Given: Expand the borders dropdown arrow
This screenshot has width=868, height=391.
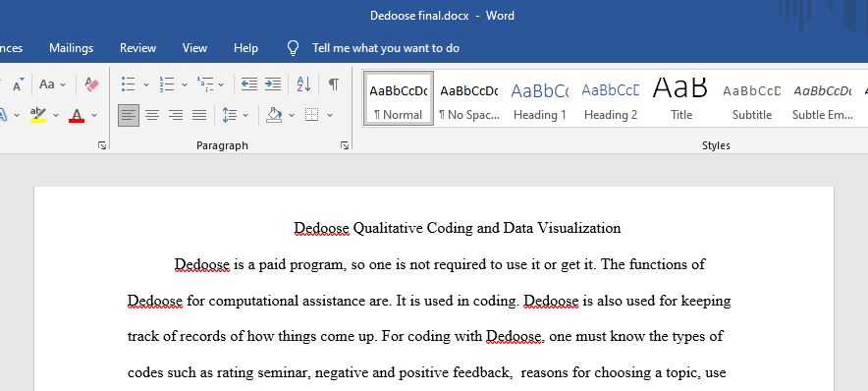Looking at the screenshot, I should (x=330, y=115).
